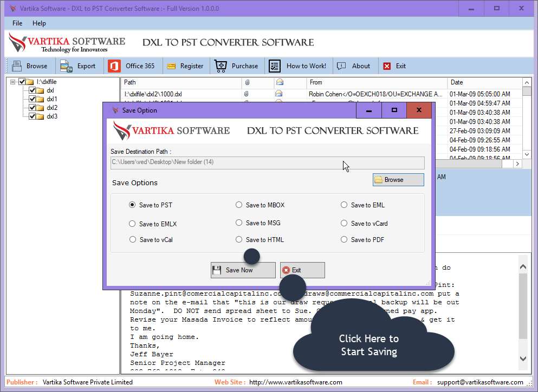Click the message list scroll down arrow
Image resolution: width=538 pixels, height=392 pixels.
coord(527,154)
